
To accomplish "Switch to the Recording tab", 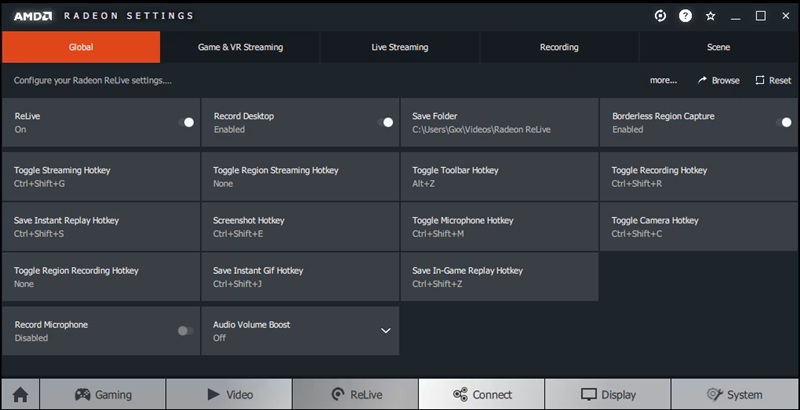I will (559, 47).
